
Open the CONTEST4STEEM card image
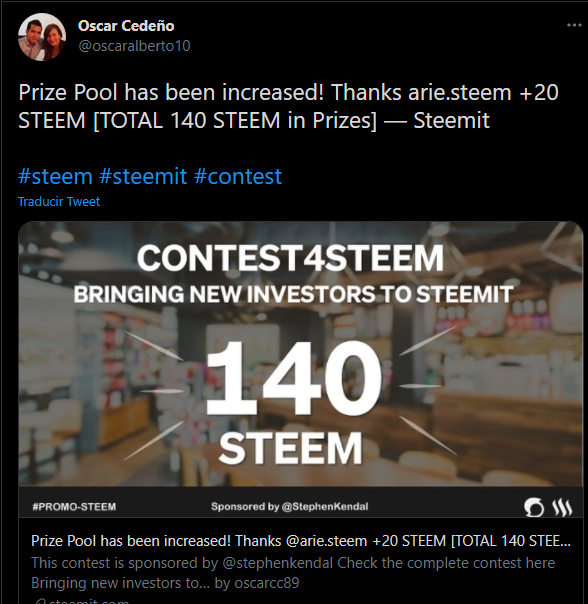[x=301, y=369]
